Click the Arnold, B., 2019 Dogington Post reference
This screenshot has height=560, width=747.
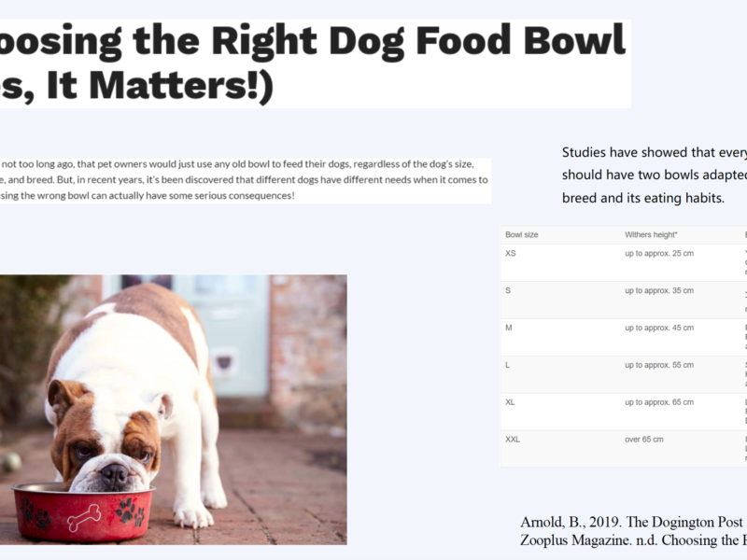(633, 522)
